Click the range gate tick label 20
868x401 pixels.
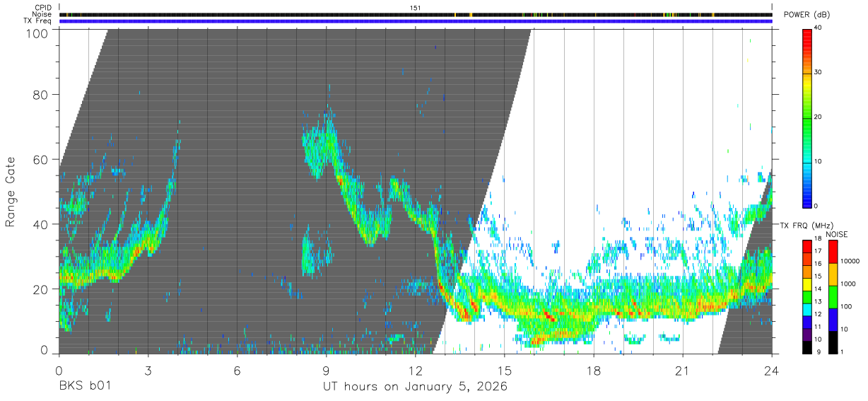pos(40,289)
